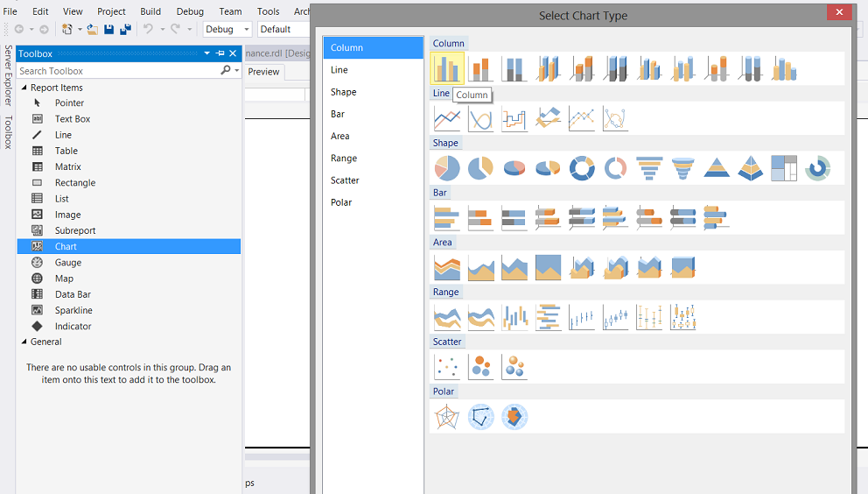Choose the basic Bar chart icon
The height and width of the screenshot is (494, 868).
[x=447, y=218]
